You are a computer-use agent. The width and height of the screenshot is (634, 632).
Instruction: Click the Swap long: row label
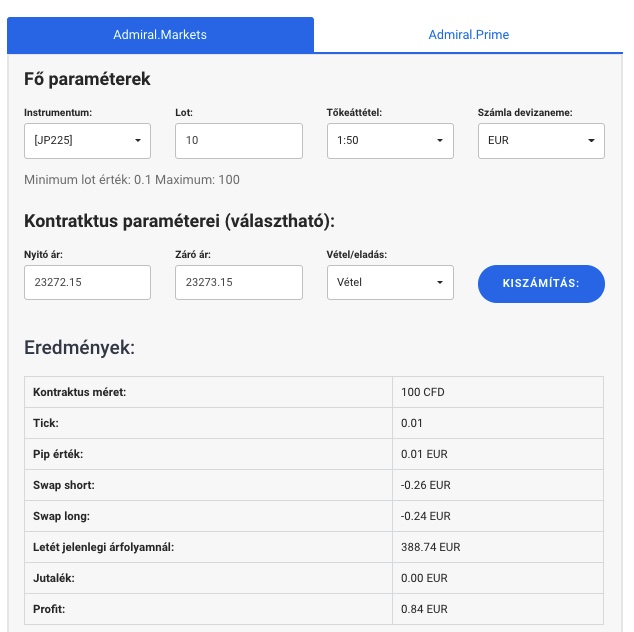tap(61, 516)
